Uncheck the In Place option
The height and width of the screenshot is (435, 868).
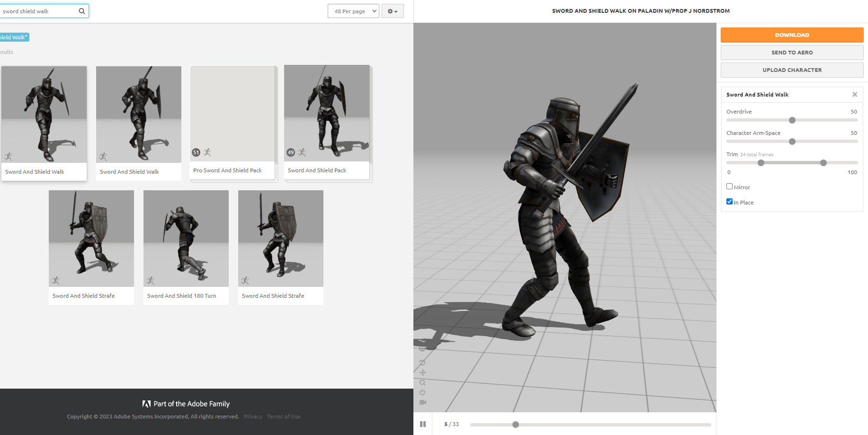tap(729, 201)
